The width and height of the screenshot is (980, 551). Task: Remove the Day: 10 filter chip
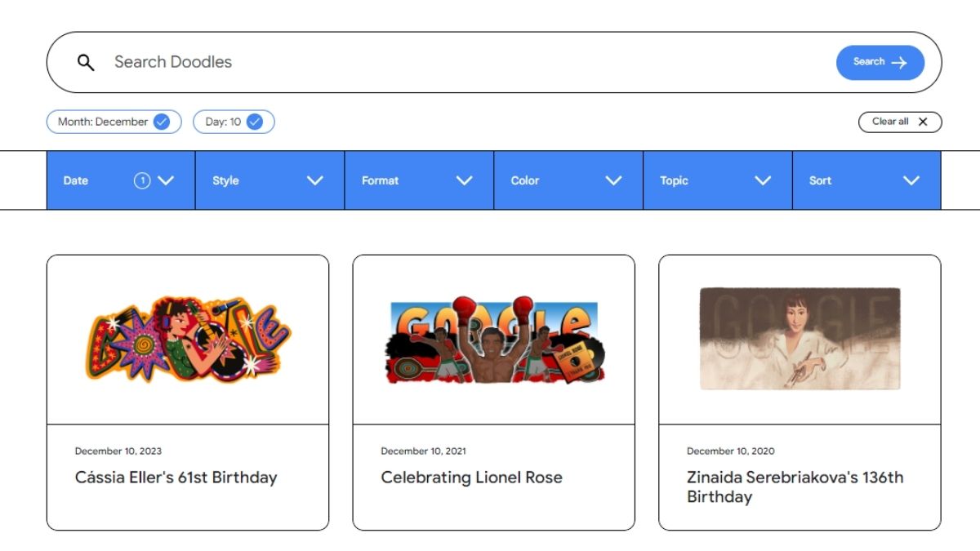click(x=233, y=122)
